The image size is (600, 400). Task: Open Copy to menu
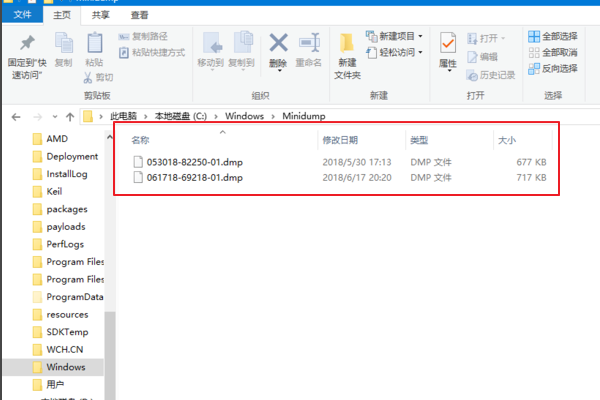(241, 51)
